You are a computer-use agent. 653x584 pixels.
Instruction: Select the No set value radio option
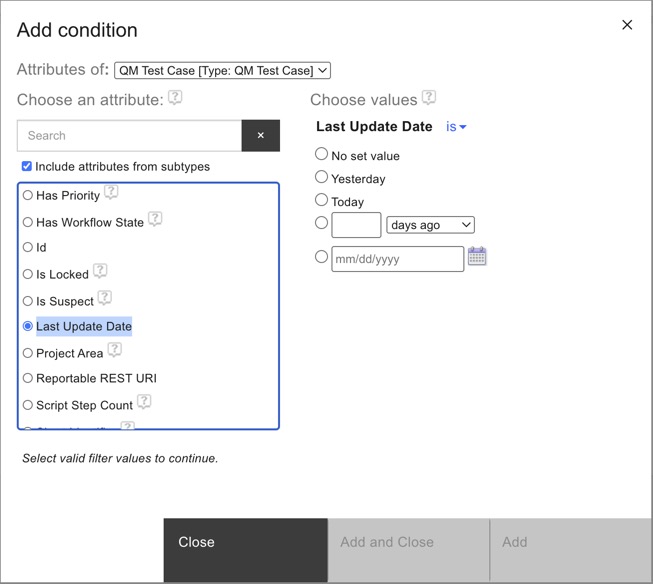pos(322,154)
